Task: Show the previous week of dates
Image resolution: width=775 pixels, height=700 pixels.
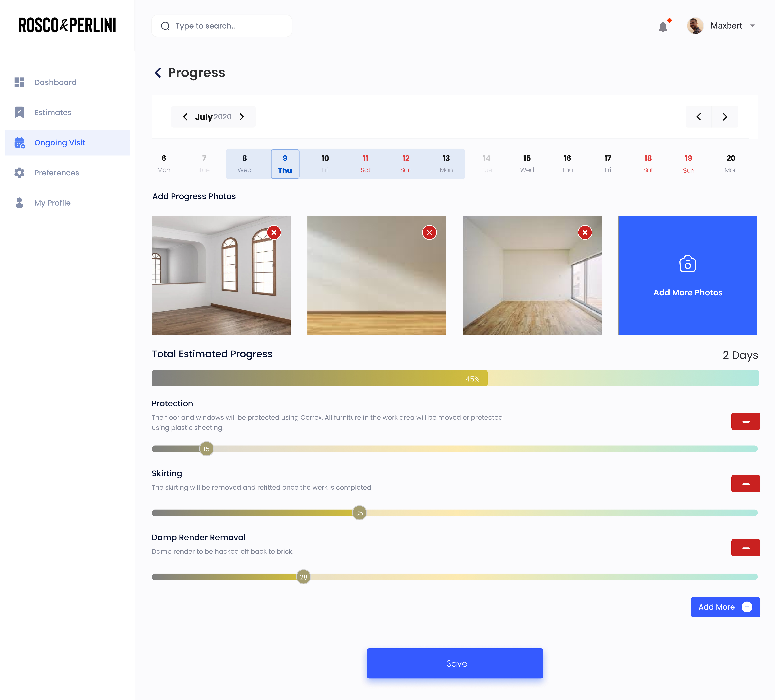Action: (698, 117)
